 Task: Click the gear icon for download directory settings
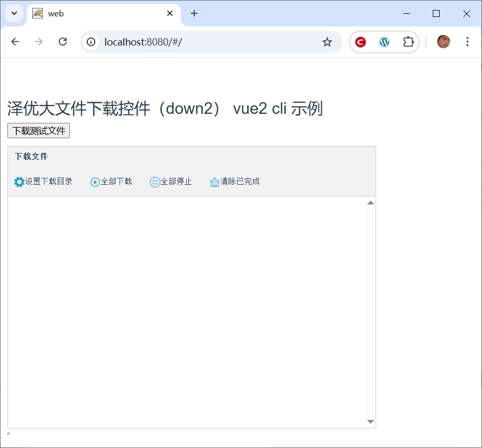tap(19, 182)
